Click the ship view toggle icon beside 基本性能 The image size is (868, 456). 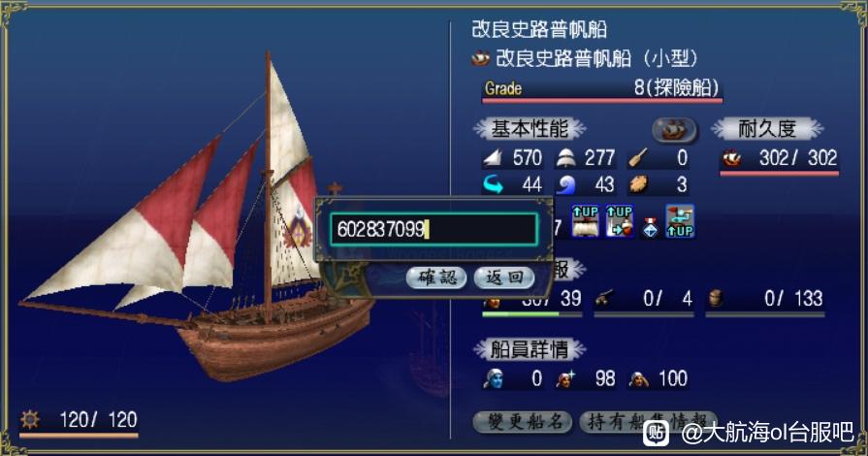[674, 130]
